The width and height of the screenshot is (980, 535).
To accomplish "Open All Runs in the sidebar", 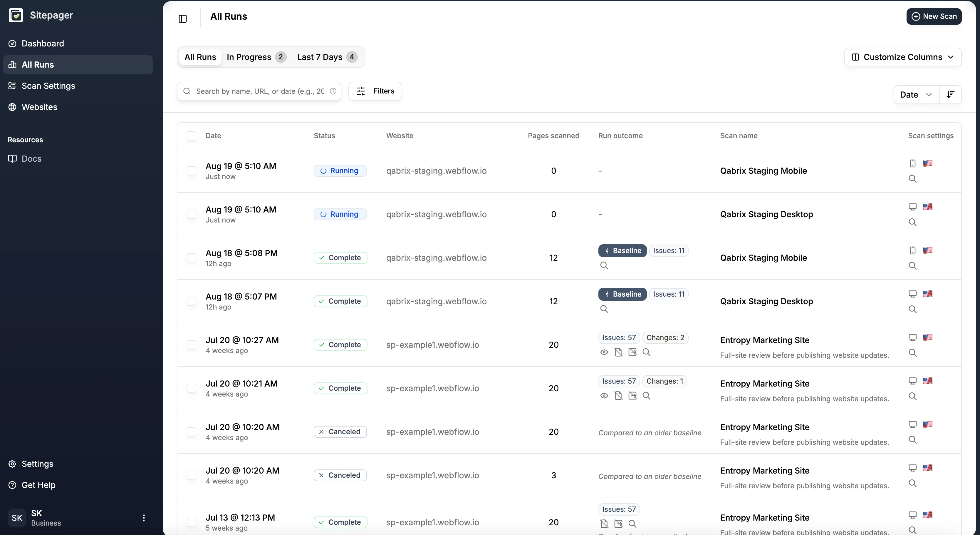I will coord(78,65).
